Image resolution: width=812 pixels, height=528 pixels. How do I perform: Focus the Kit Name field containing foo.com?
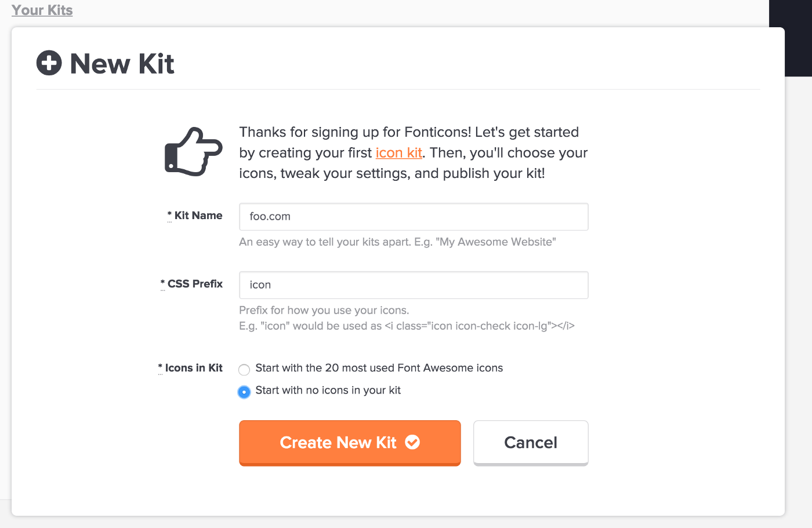pos(414,217)
